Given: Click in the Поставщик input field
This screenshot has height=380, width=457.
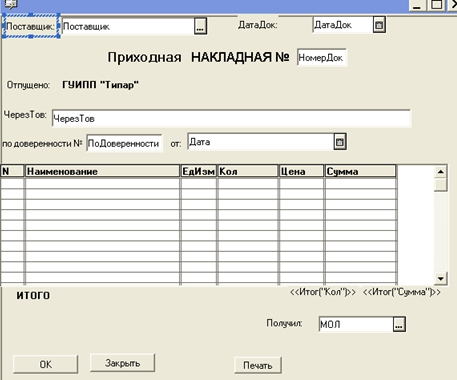Looking at the screenshot, I should pyautogui.click(x=128, y=26).
